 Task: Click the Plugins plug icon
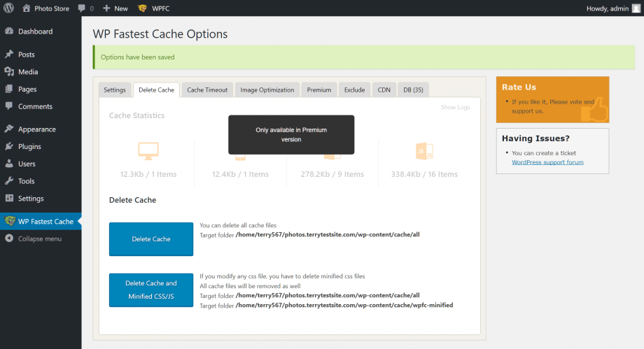pyautogui.click(x=9, y=146)
